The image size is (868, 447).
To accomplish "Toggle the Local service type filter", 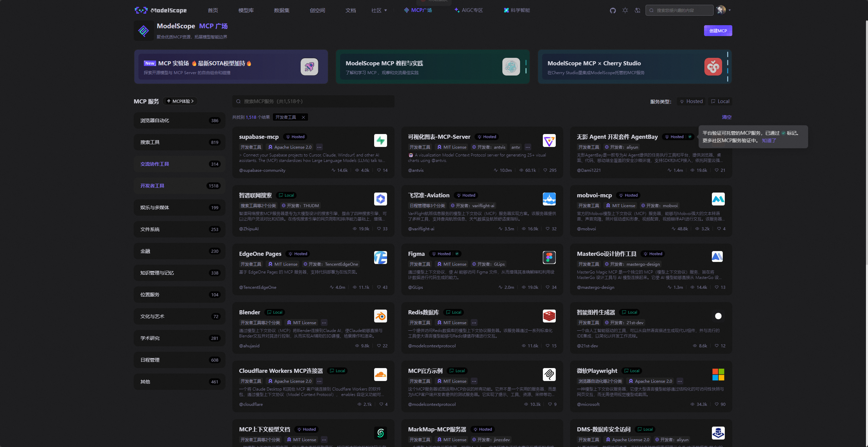I will point(720,101).
